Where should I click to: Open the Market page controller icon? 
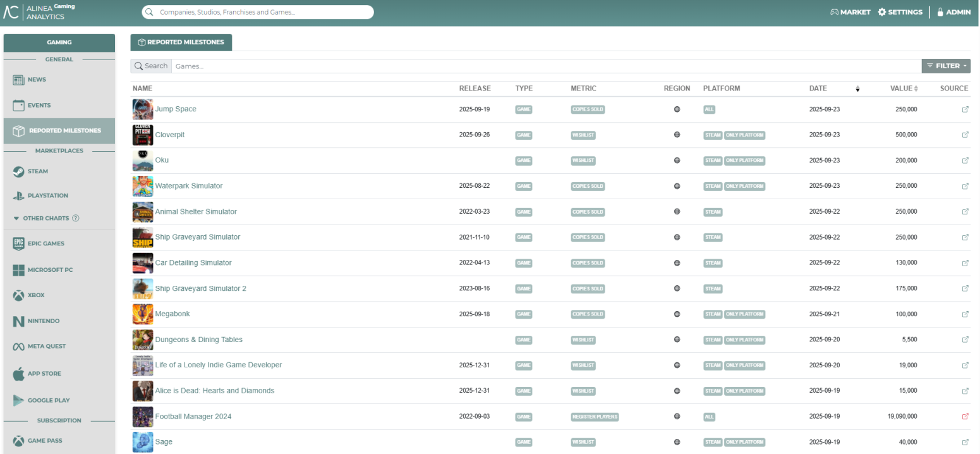click(x=834, y=12)
